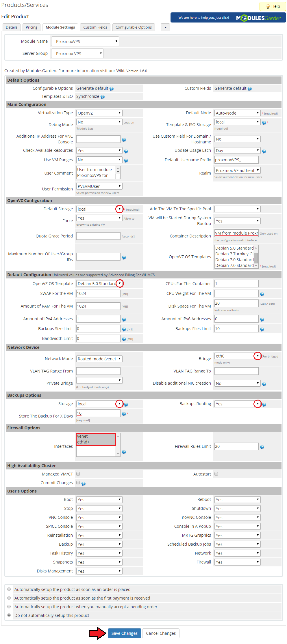Select 'Debian 7 Turnkey Gi' in OS templates list
This screenshot has width=287, height=644.
click(x=234, y=254)
